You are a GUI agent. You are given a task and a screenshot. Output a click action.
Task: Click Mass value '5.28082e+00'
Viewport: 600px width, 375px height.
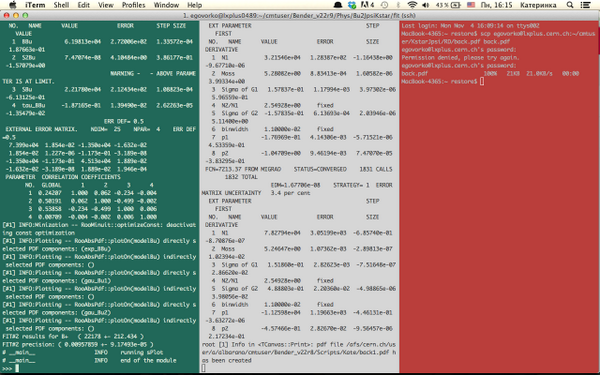click(282, 73)
